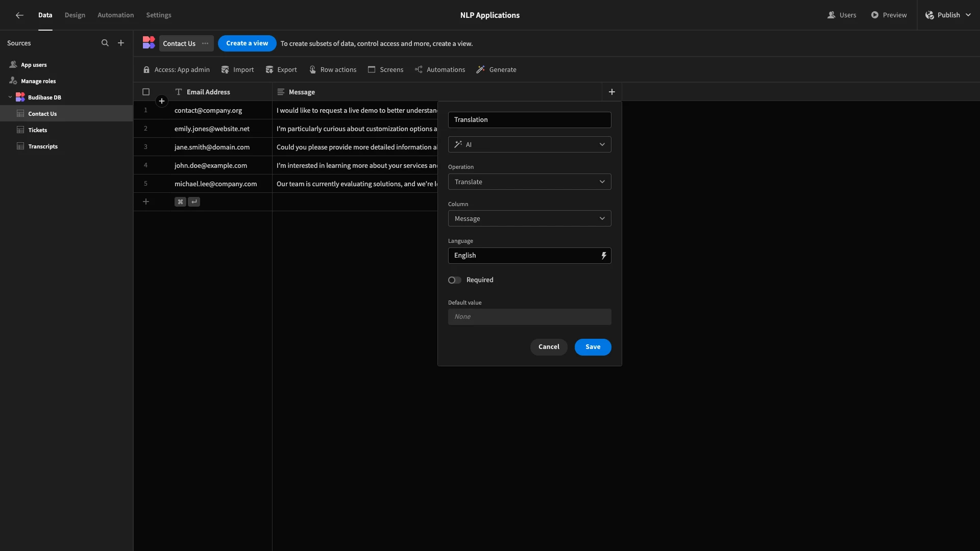
Task: Click the add row plus icon
Action: pyautogui.click(x=146, y=202)
